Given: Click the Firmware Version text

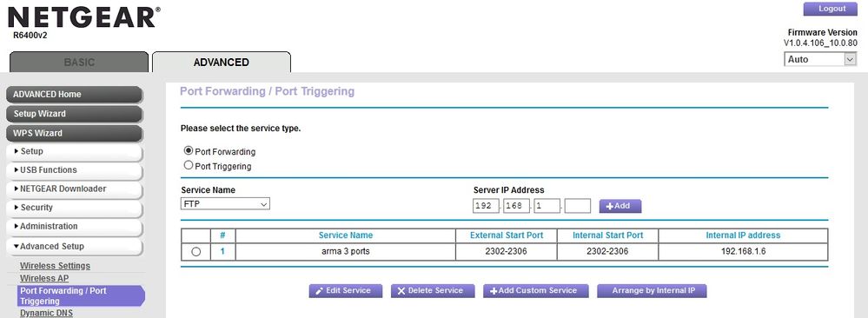Looking at the screenshot, I should pos(822,33).
